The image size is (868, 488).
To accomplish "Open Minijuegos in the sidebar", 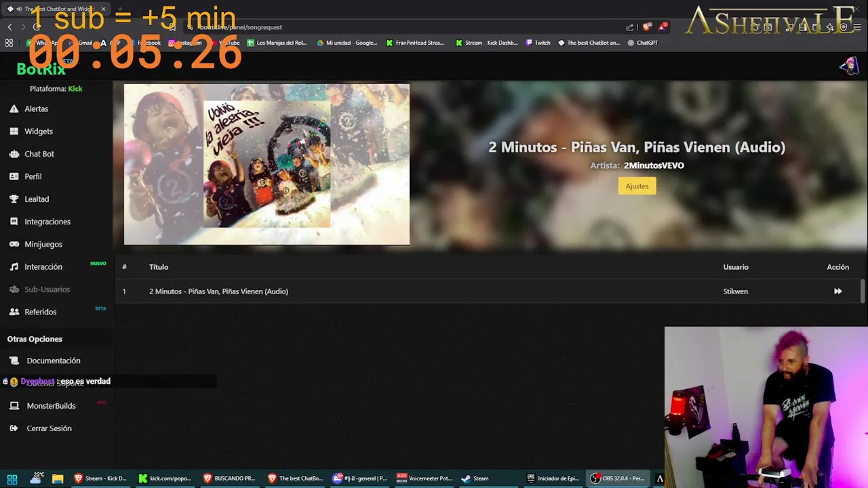I will 43,244.
